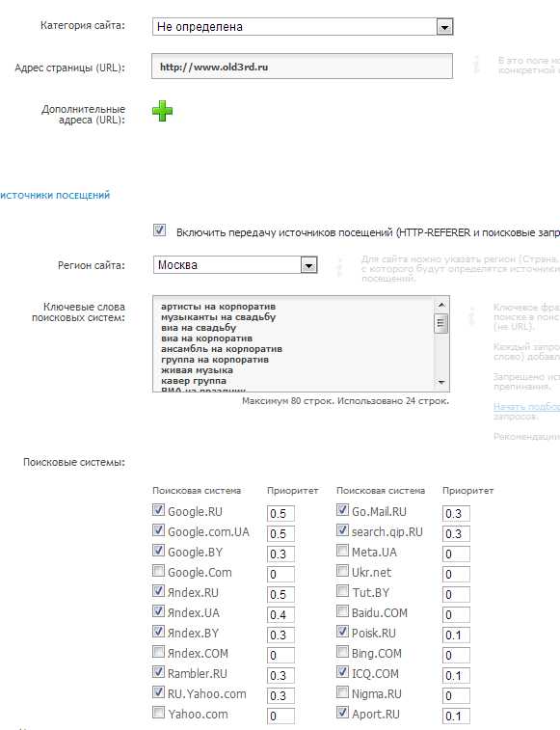560x730 pixels.
Task: Click the info icon beside the region dropdown
Action: click(x=339, y=267)
